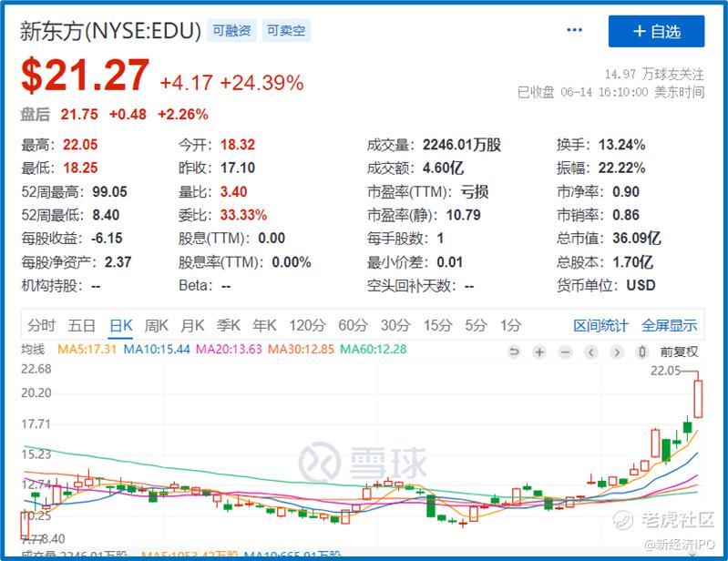The height and width of the screenshot is (561, 728).
Task: Click the 最高 value 22.05
Action: (x=80, y=144)
